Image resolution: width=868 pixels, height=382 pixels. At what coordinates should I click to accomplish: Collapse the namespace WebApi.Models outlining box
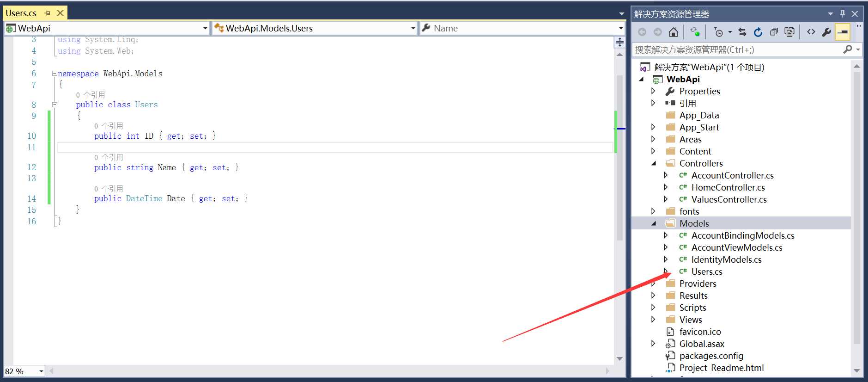(55, 73)
